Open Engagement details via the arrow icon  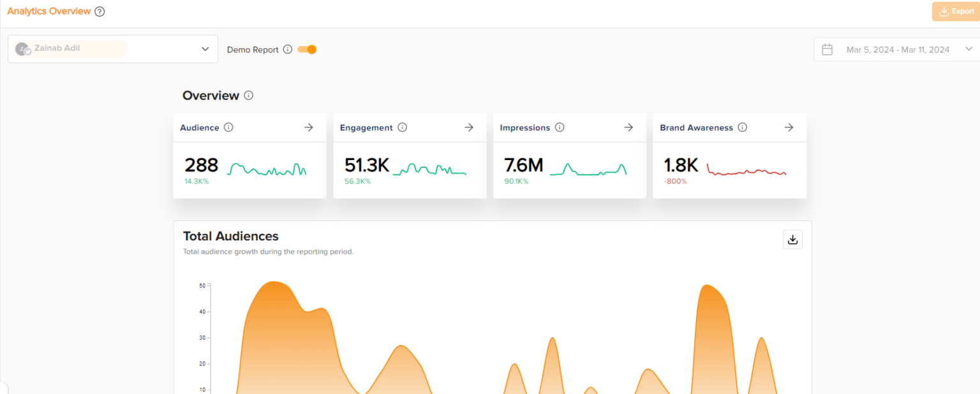click(x=468, y=127)
